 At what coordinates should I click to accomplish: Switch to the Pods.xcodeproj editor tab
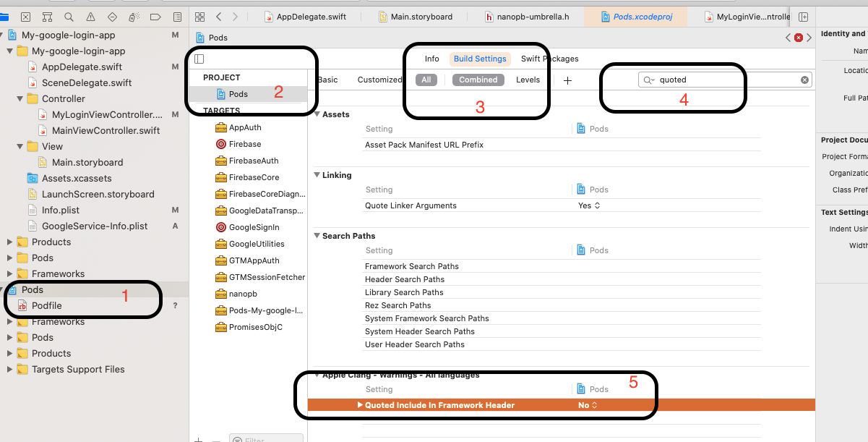tap(637, 16)
